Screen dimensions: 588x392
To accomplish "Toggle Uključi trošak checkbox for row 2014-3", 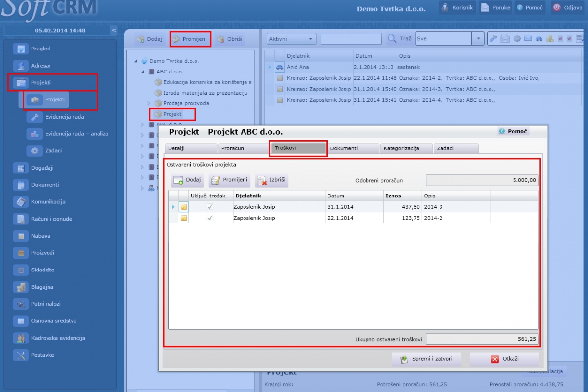I will (x=210, y=207).
